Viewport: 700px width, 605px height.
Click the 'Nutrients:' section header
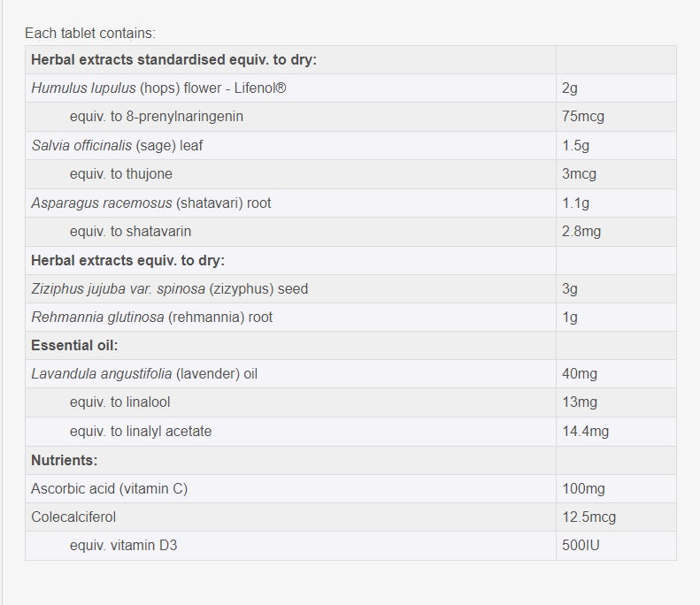click(65, 460)
